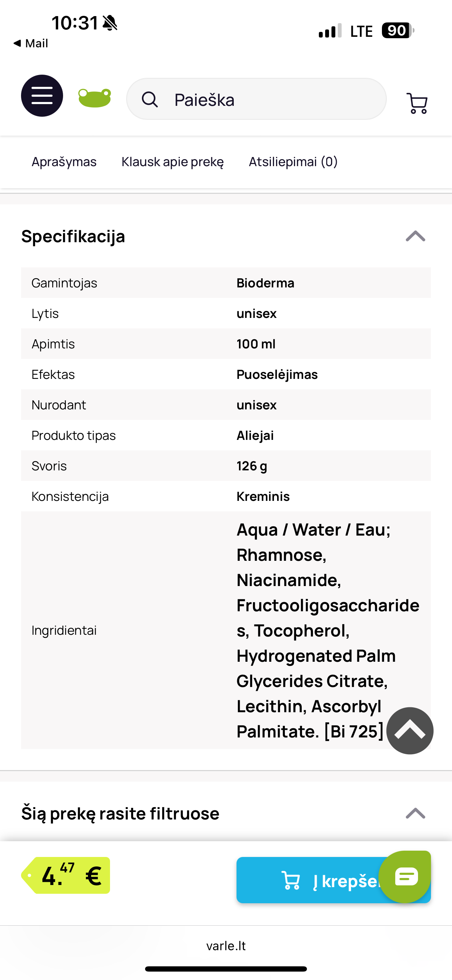Screen dimensions: 452x980
Task: Open the Klausk apie prekę tab
Action: click(x=172, y=162)
